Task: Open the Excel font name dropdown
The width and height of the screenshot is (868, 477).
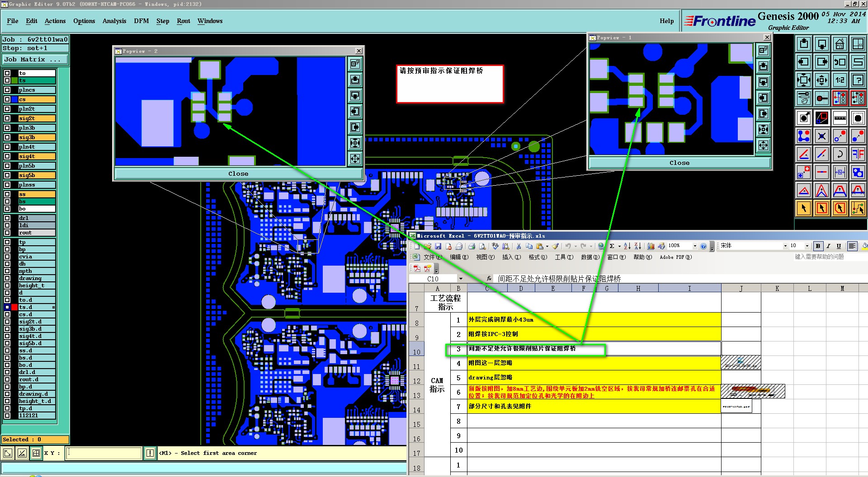Action: point(785,246)
